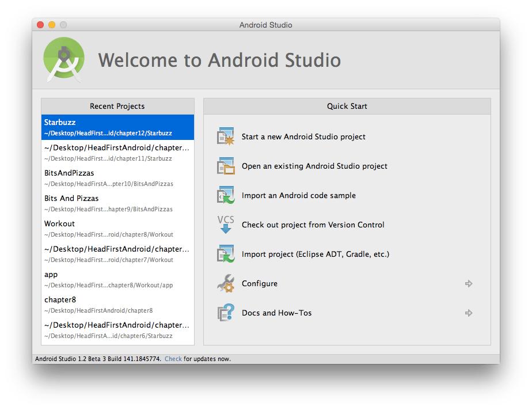Open the chapter8 recent project
This screenshot has width=532, height=410.
(117, 305)
